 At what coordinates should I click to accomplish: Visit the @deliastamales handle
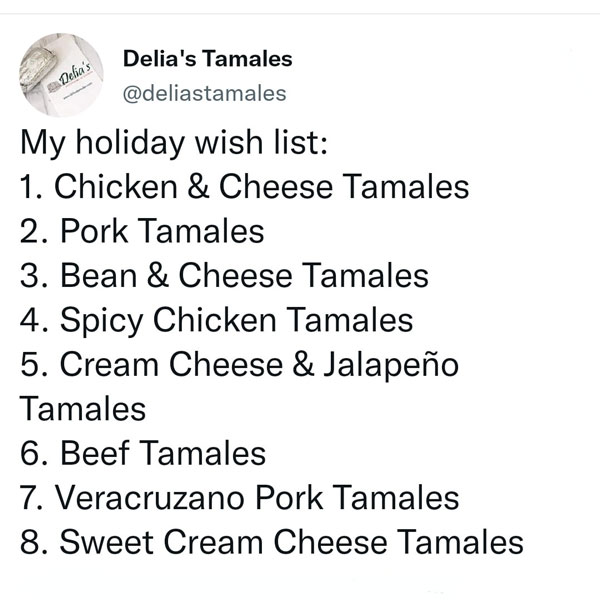(204, 93)
